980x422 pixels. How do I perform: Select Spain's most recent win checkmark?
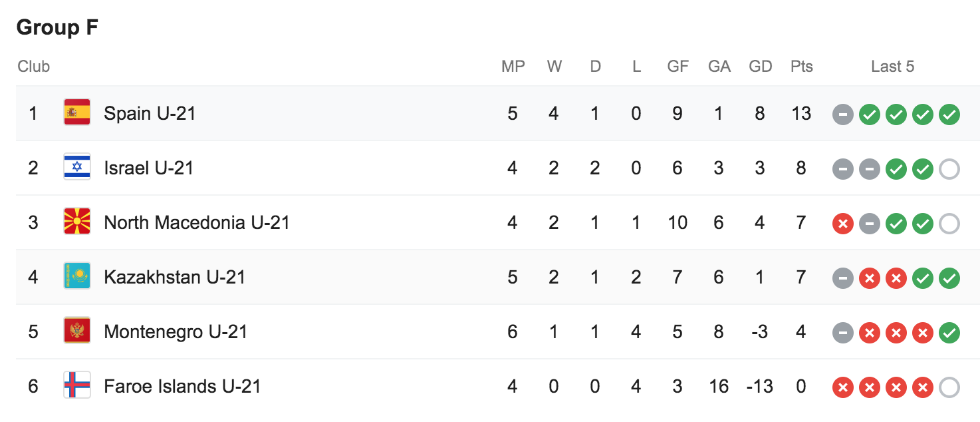click(x=949, y=115)
